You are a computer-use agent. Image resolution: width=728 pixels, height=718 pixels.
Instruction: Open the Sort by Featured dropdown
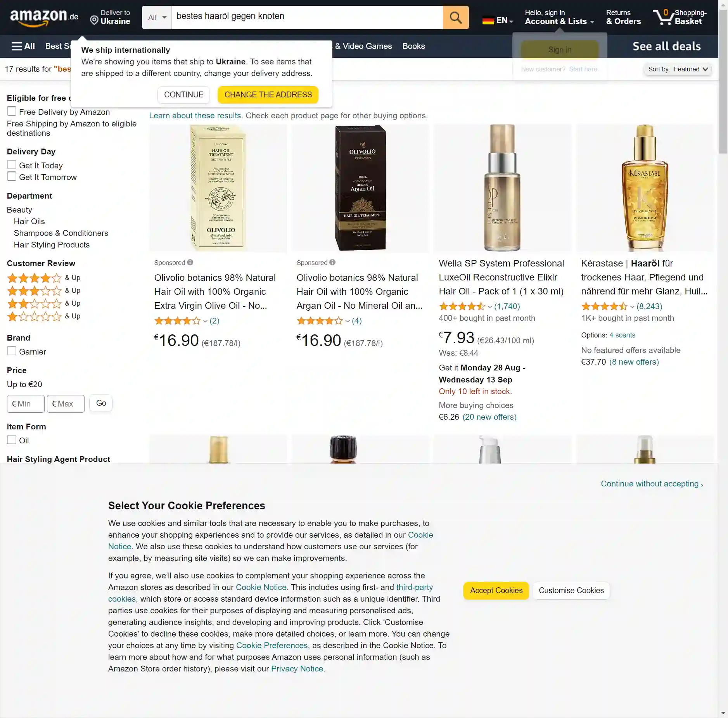[x=678, y=69]
